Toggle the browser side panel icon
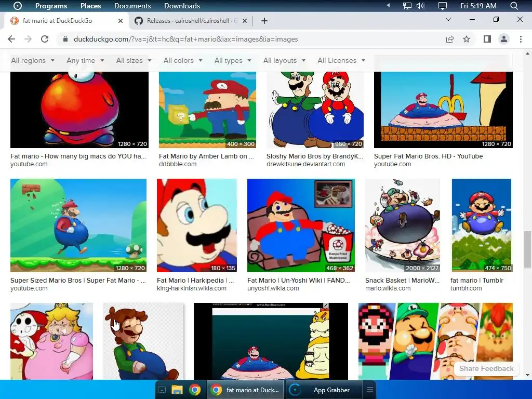The height and width of the screenshot is (399, 532). click(487, 39)
